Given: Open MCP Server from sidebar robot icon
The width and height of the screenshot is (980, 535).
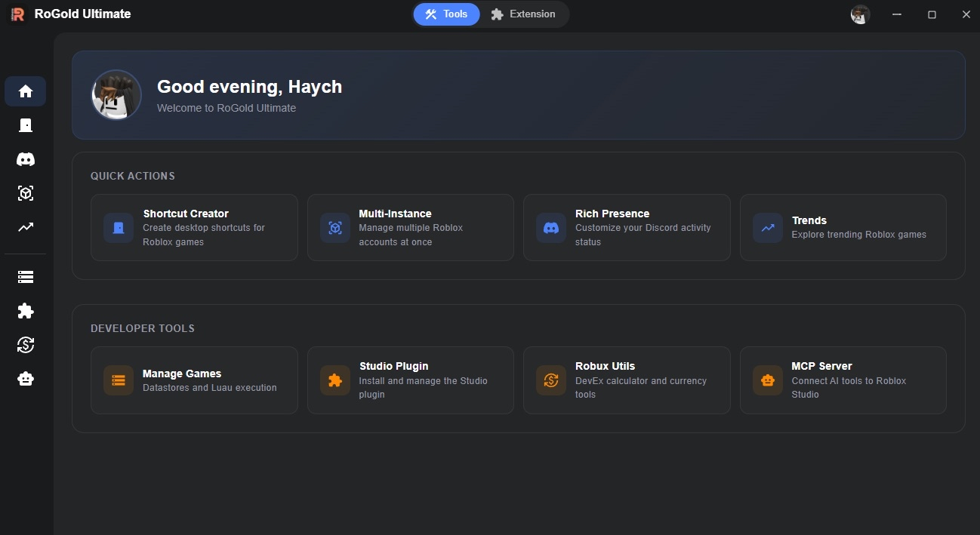Looking at the screenshot, I should (x=26, y=379).
